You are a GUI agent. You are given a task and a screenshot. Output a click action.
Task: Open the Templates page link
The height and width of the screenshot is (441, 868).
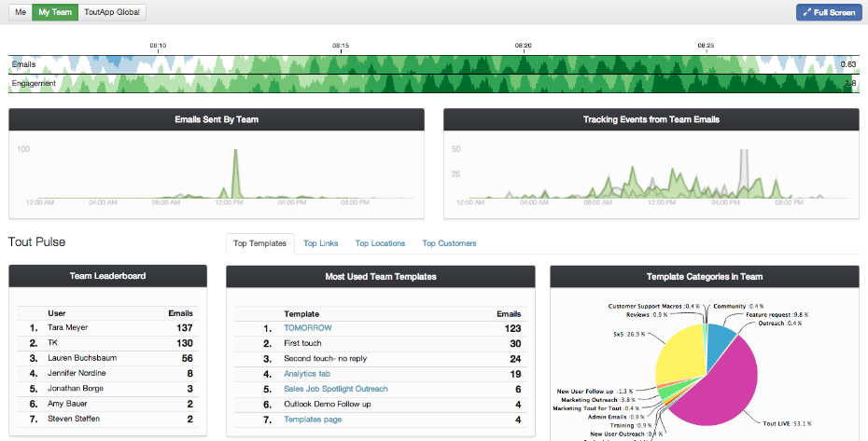click(x=313, y=420)
